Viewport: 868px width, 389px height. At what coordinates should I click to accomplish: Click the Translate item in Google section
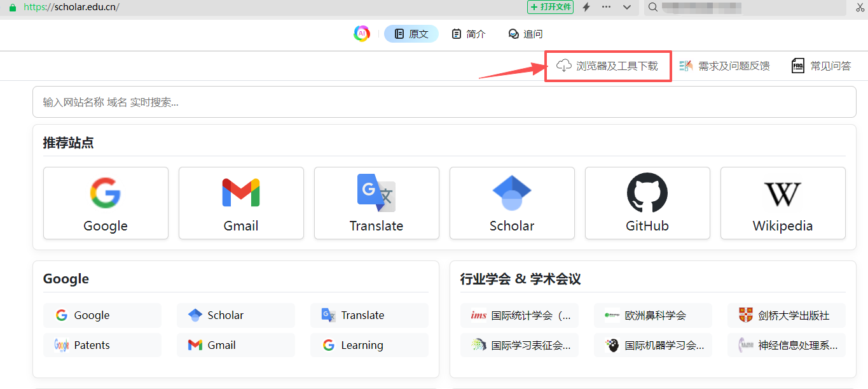(x=369, y=315)
